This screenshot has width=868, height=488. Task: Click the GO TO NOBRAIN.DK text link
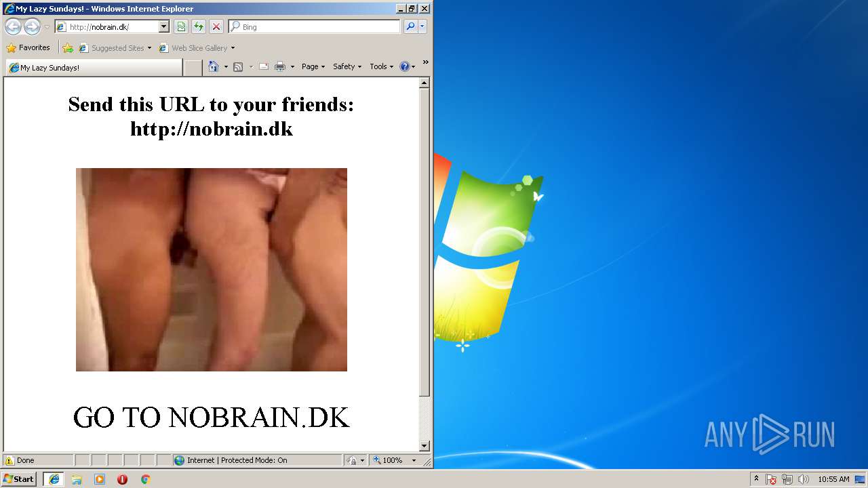click(211, 417)
